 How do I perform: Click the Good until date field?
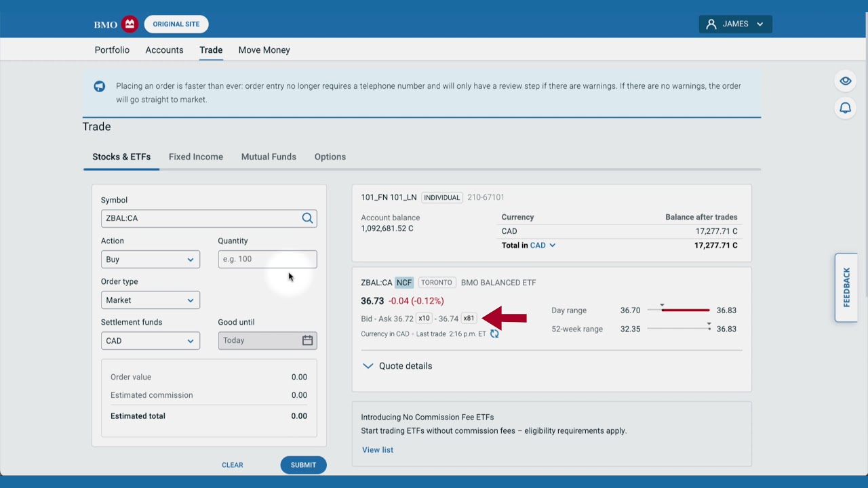point(267,340)
